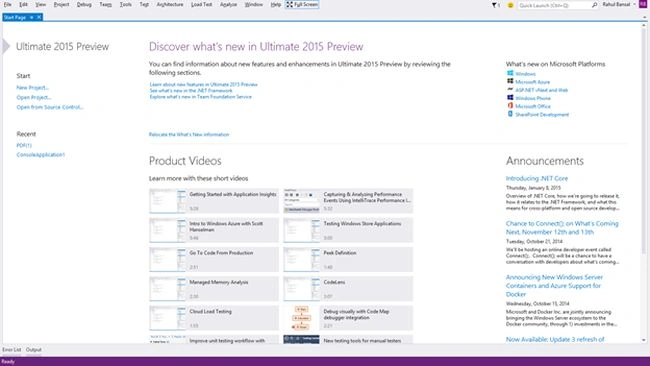Play the Cloud Load Testing video
The image size is (650, 366).
(214, 318)
